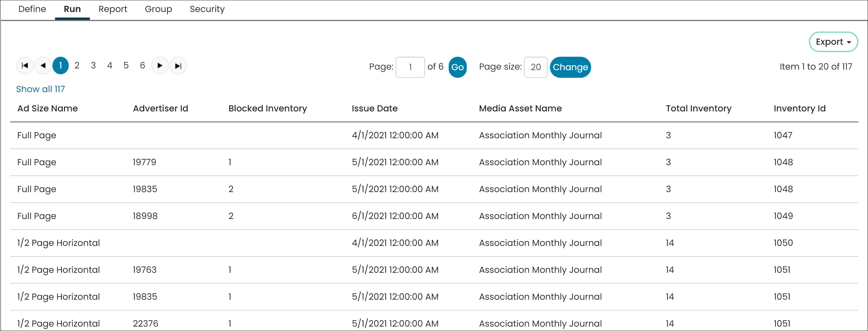
Task: Go to the next page arrow
Action: pyautogui.click(x=160, y=66)
